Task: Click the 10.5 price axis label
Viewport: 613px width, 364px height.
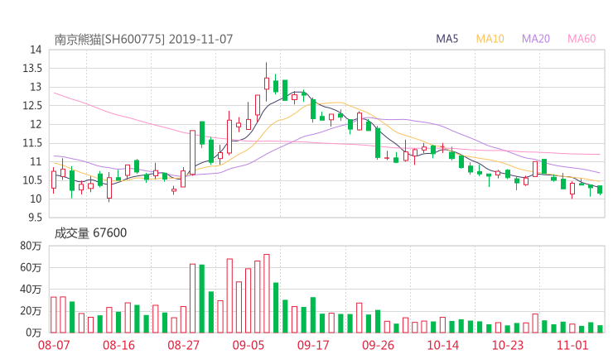Action: (x=32, y=180)
